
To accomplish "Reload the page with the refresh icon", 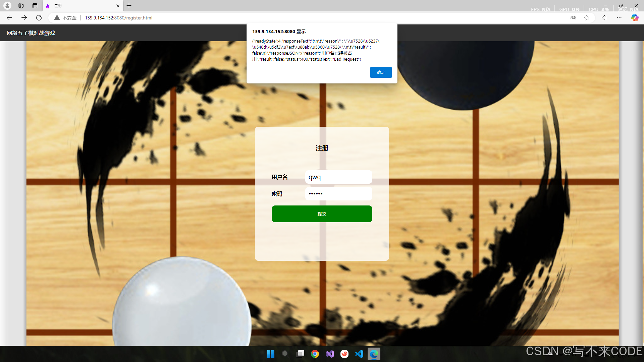I will 39,18.
